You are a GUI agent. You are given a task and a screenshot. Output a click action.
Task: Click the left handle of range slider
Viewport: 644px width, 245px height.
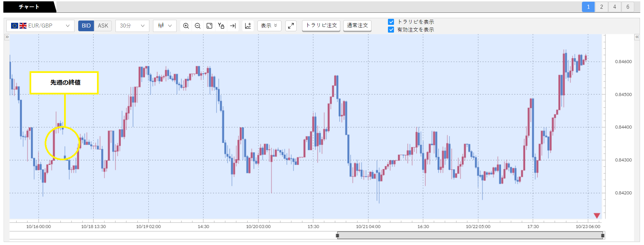point(338,236)
